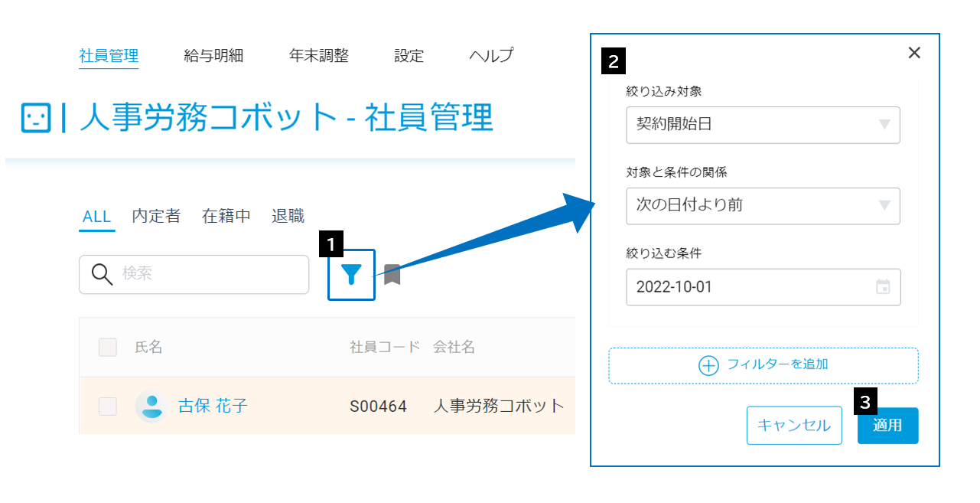
Task: Click the robot face logo icon
Action: 36,118
